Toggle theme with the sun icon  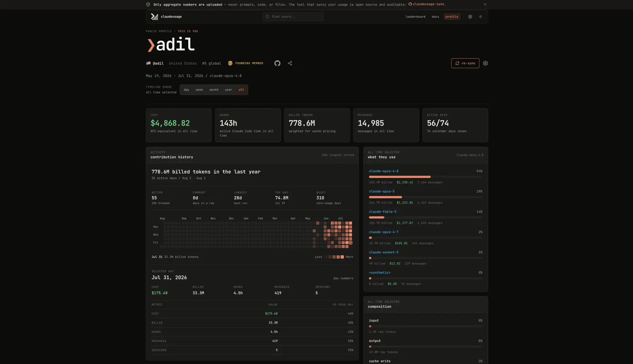coord(480,17)
